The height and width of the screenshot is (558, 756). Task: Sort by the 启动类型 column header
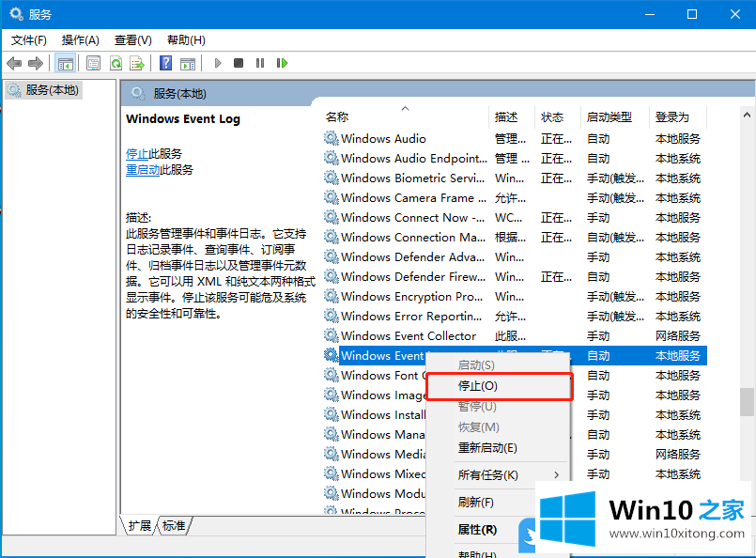615,116
